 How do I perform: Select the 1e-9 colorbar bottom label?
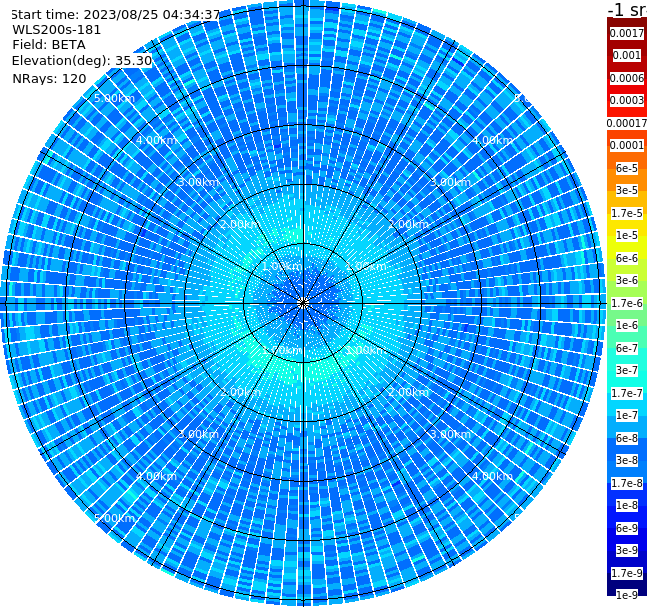coord(627,595)
